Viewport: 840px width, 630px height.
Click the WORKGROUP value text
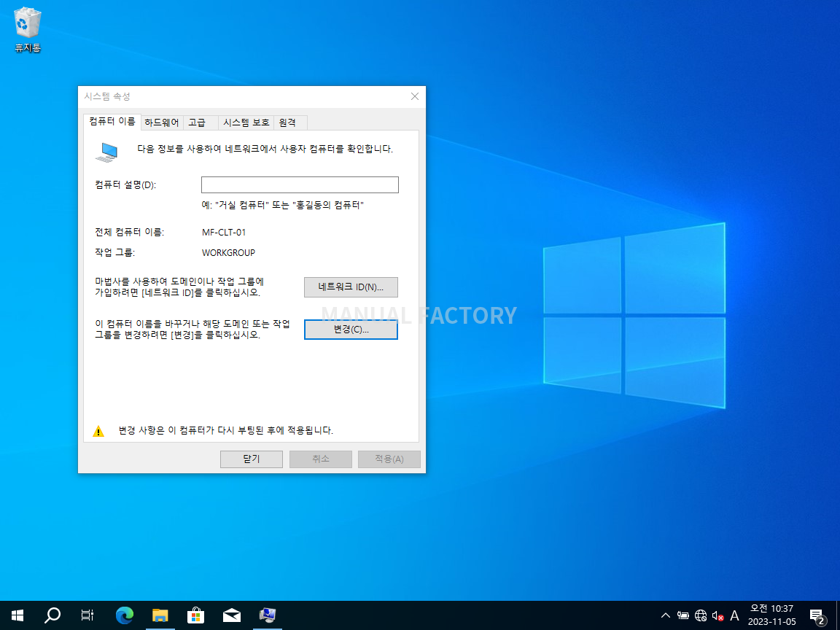point(229,253)
